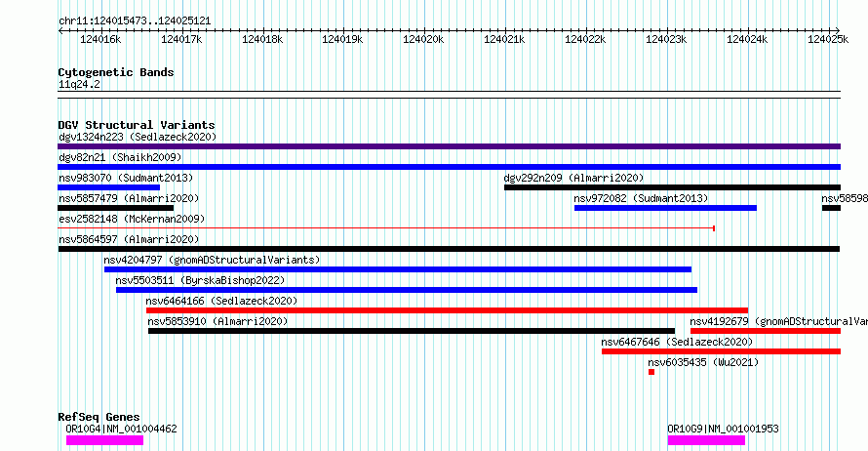
Task: Click the Cytogenetic Bands track heading
Action: [x=116, y=72]
